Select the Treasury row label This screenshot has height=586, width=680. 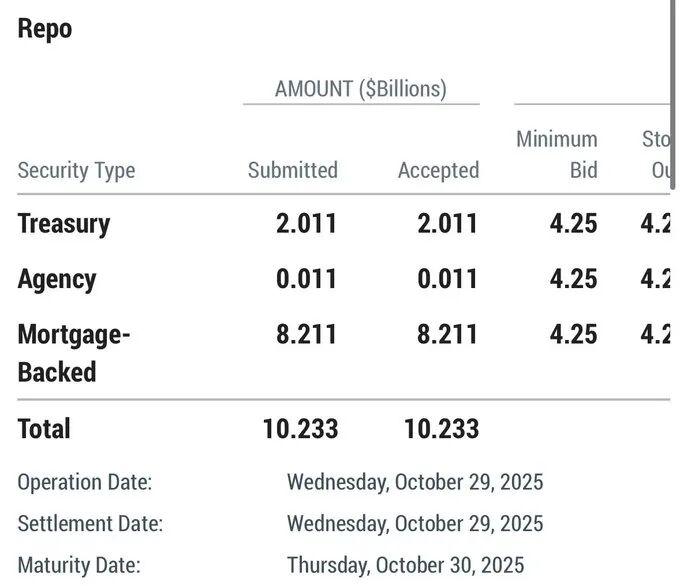click(64, 222)
